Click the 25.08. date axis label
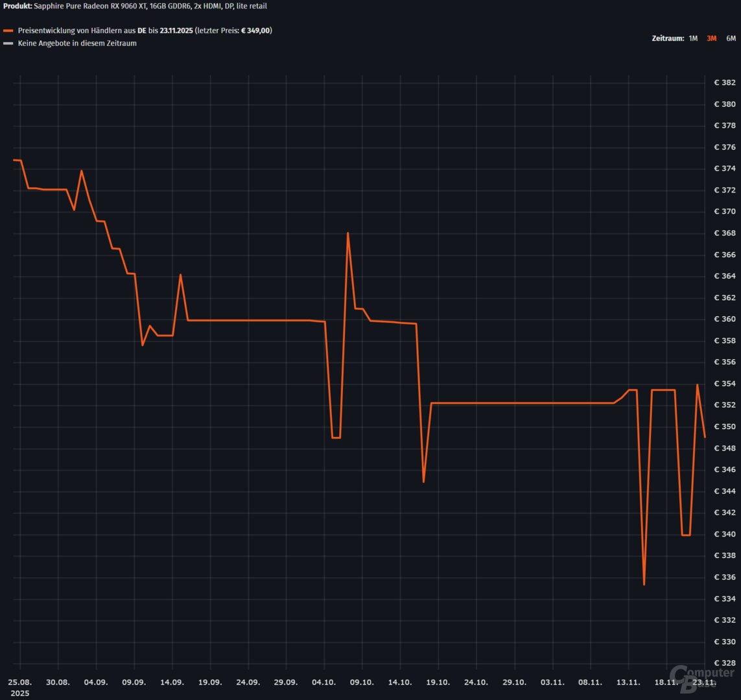This screenshot has height=700, width=741. coord(20,682)
